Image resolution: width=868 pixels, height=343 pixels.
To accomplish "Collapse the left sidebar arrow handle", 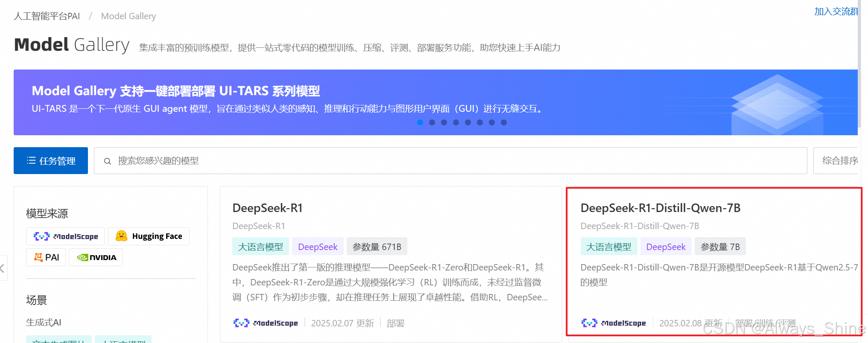I will click(x=3, y=268).
